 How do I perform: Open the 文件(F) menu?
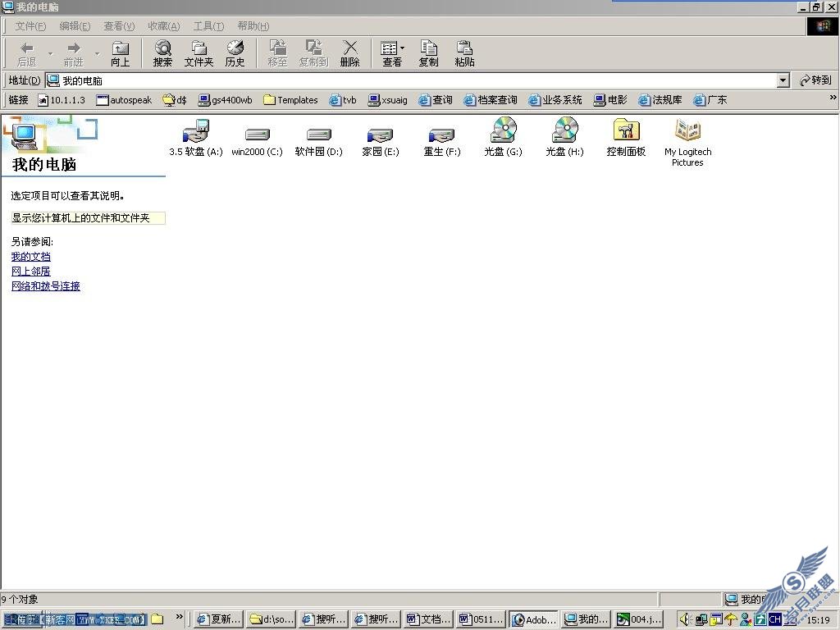tap(30, 25)
